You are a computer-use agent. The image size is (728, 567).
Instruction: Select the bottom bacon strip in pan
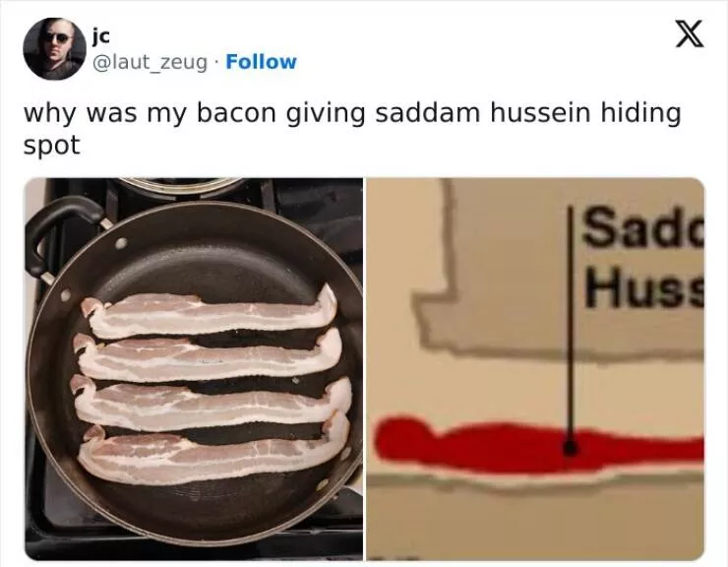(x=213, y=453)
